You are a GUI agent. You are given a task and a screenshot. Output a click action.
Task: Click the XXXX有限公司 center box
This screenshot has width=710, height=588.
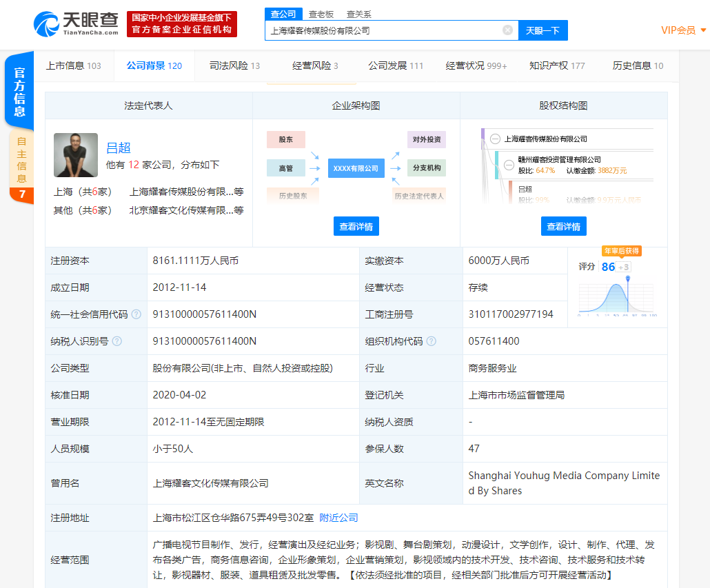[356, 168]
